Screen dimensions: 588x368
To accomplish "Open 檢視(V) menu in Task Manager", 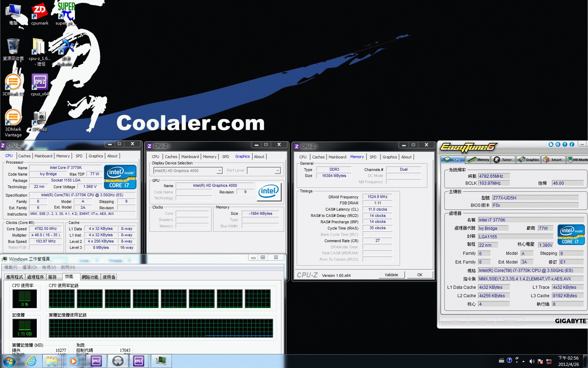I will click(49, 267).
